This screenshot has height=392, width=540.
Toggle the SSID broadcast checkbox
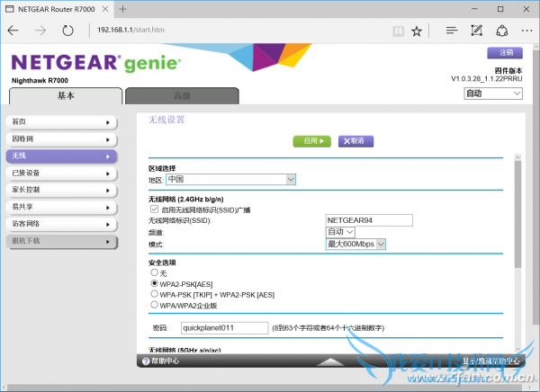coord(154,209)
